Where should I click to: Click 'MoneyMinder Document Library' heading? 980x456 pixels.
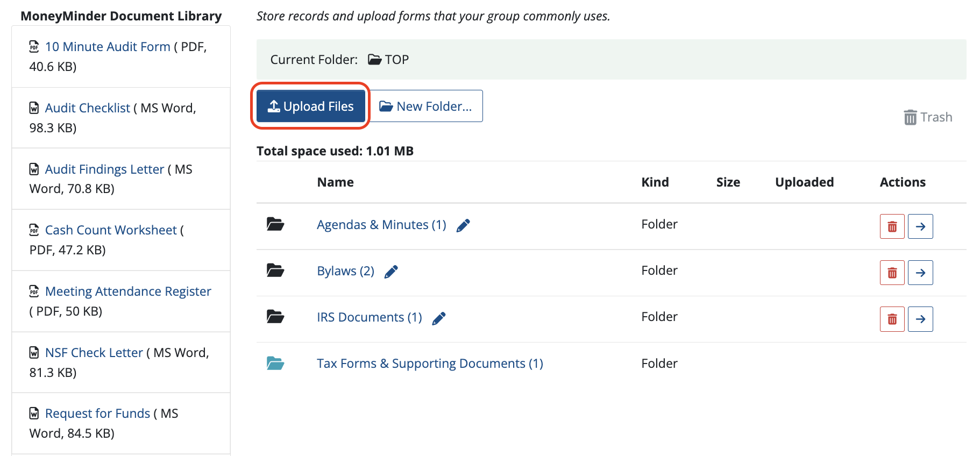point(121,16)
